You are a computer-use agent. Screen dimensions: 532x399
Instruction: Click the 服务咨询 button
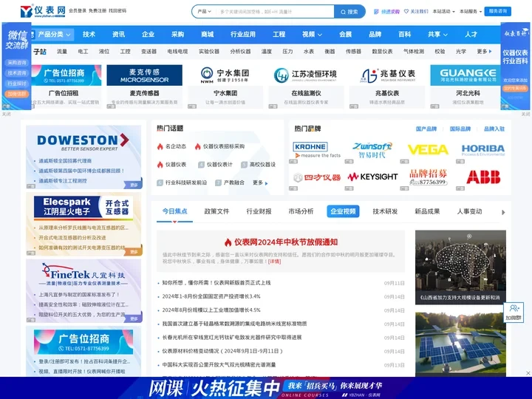[498, 11]
